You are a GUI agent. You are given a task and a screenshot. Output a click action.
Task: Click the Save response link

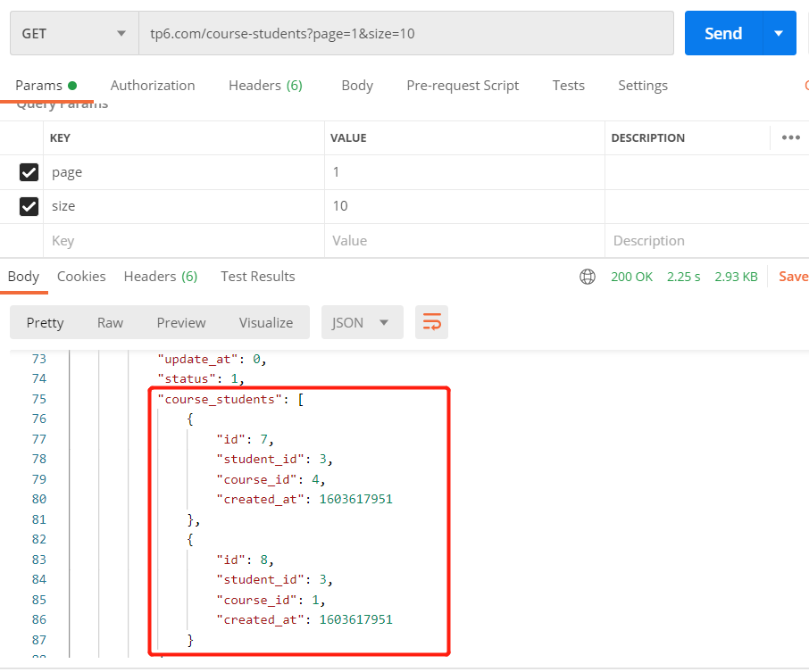point(794,277)
